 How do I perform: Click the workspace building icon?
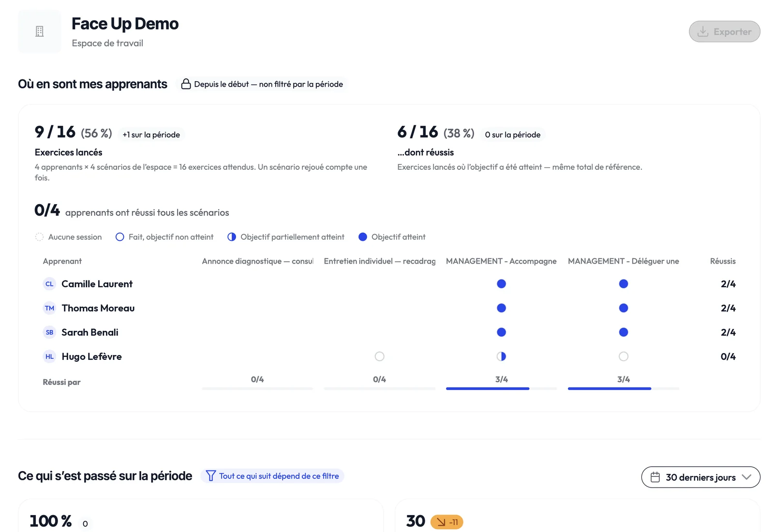(40, 31)
